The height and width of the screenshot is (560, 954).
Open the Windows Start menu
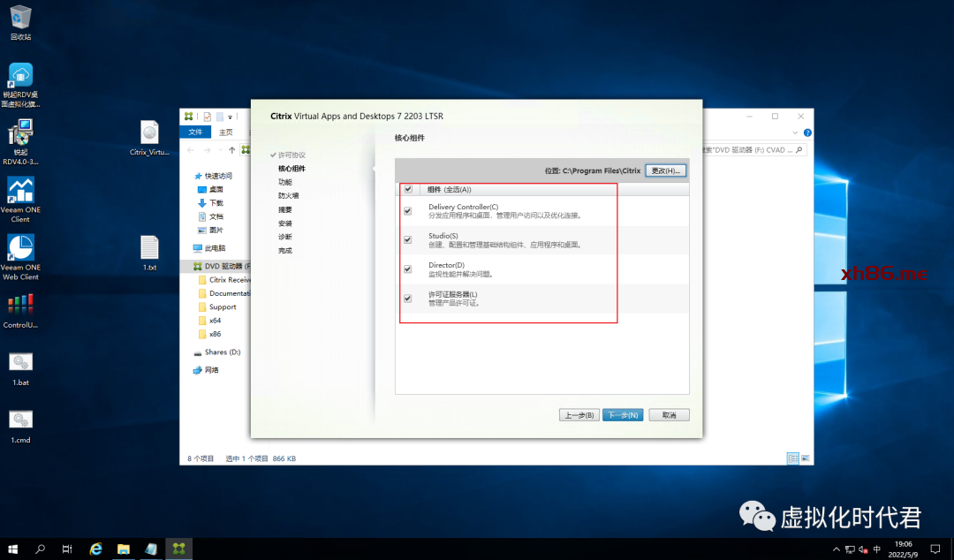coord(12,549)
